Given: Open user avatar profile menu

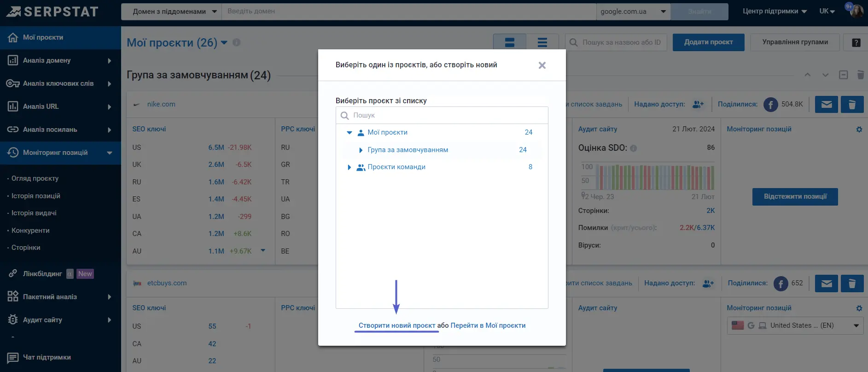Looking at the screenshot, I should tap(856, 11).
